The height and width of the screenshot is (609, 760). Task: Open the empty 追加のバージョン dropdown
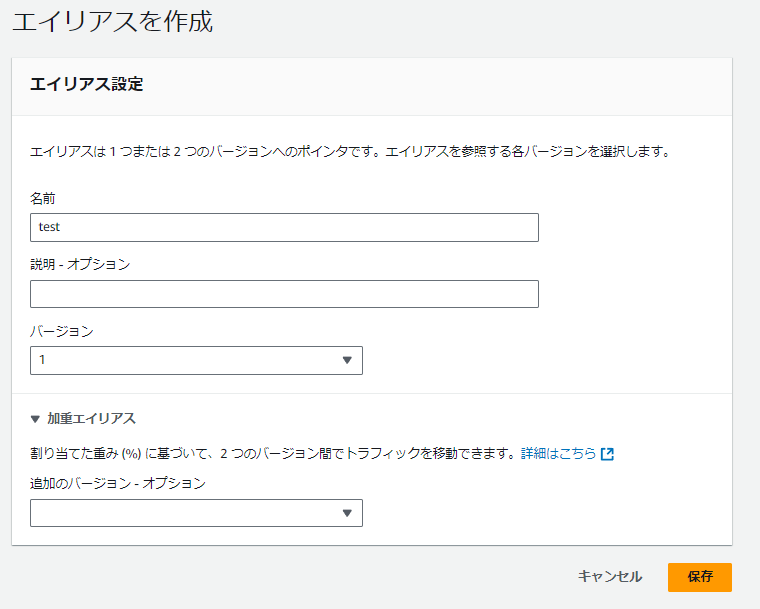pos(196,513)
